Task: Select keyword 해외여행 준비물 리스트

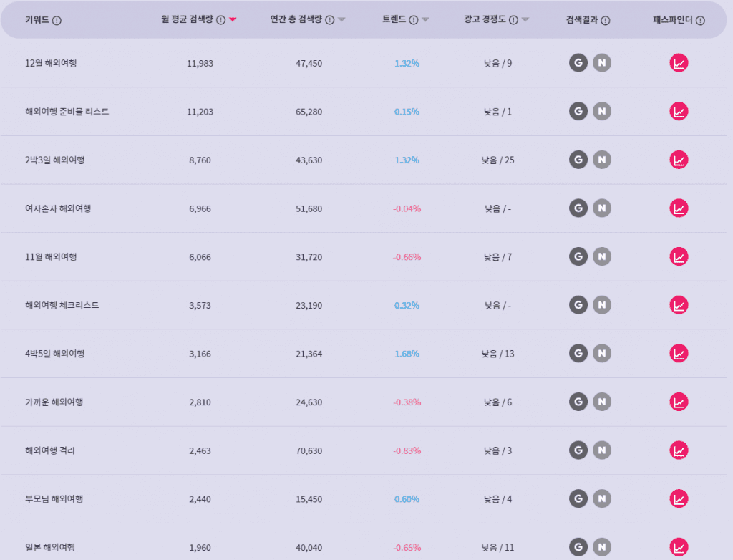Action: [67, 111]
